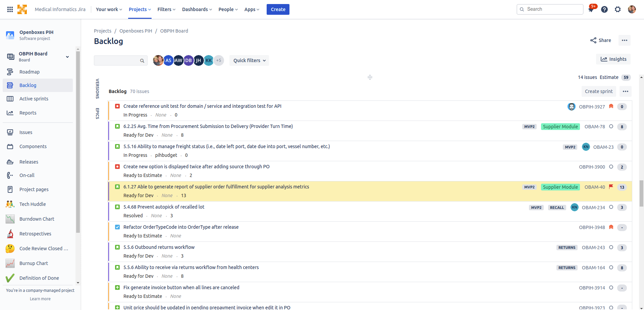Filter by DB assignee avatar
The height and width of the screenshot is (310, 644).
point(189,60)
